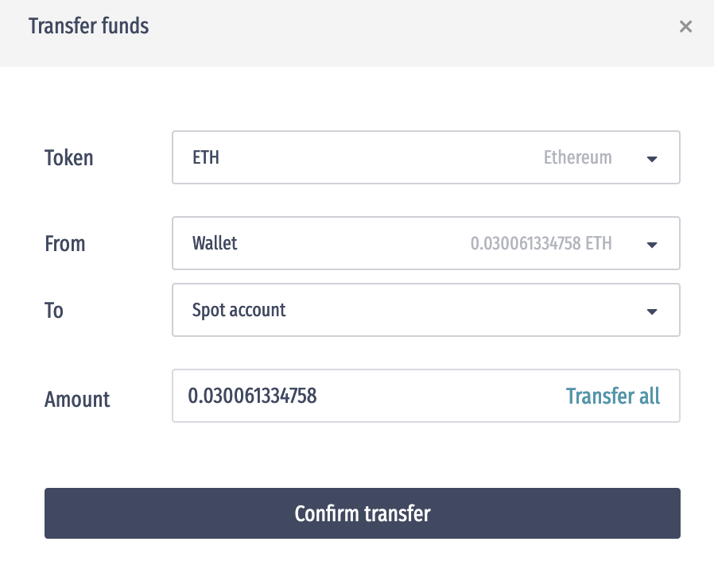Image resolution: width=714 pixels, height=588 pixels.
Task: Click the Token row label
Action: click(x=68, y=158)
